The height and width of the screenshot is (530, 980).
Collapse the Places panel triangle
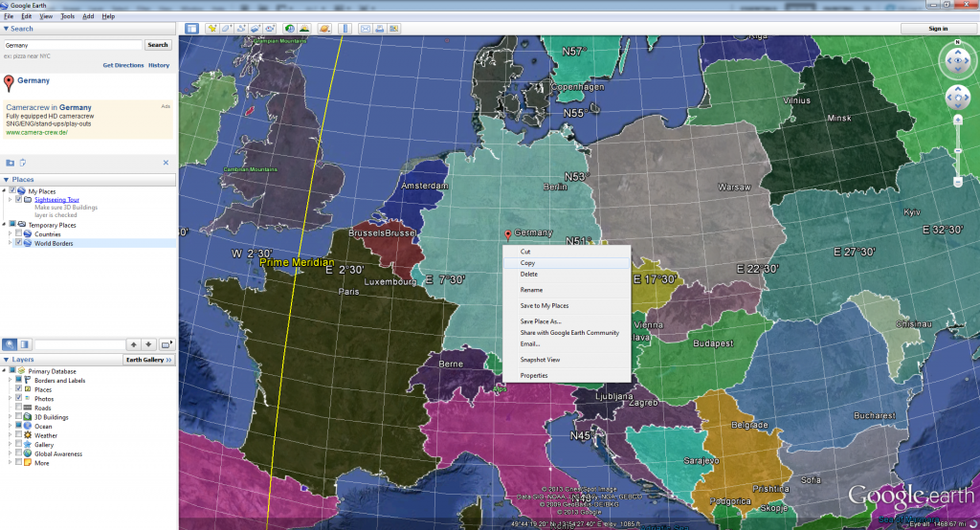pos(6,179)
